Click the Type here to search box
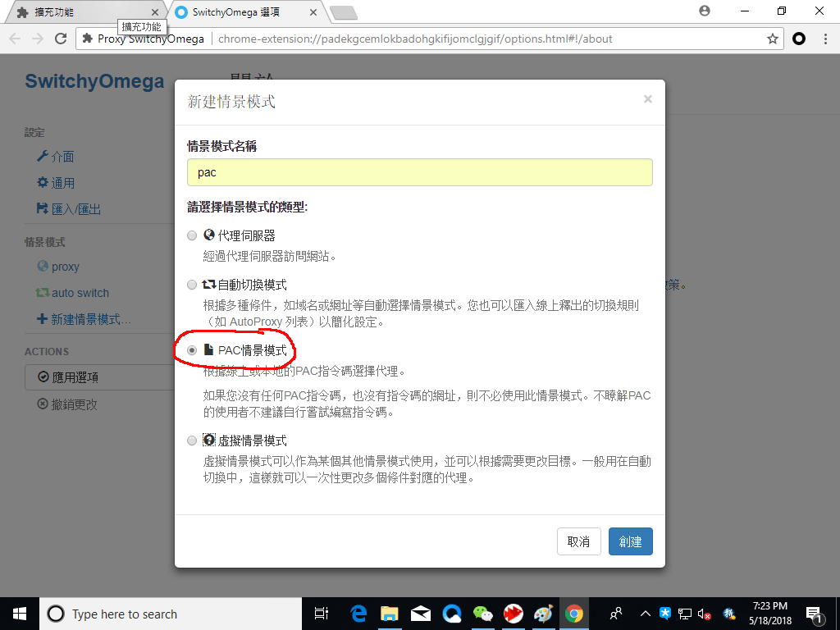This screenshot has height=630, width=840. point(171,614)
